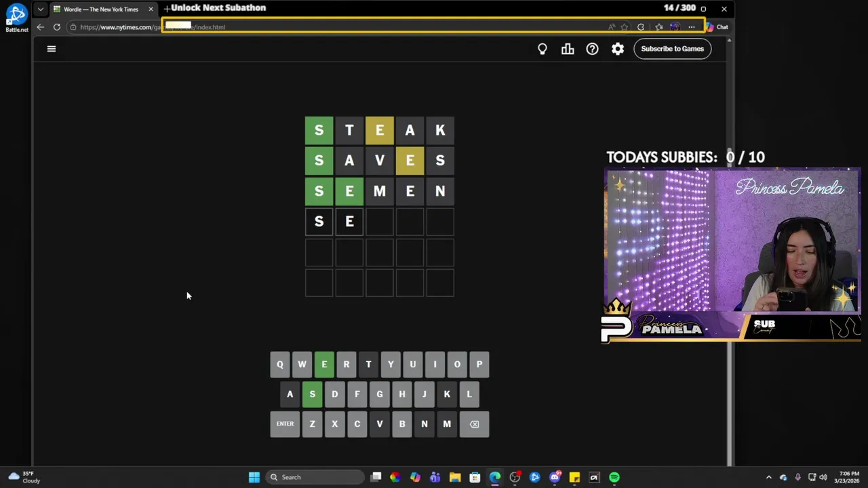The width and height of the screenshot is (868, 488).
Task: Tap the X key on Wordle keyboard
Action: coord(335,424)
